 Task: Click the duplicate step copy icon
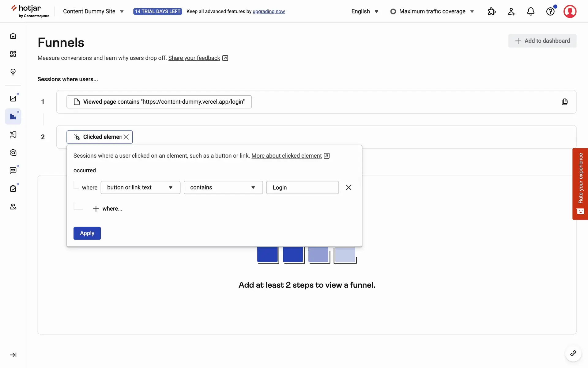click(565, 102)
